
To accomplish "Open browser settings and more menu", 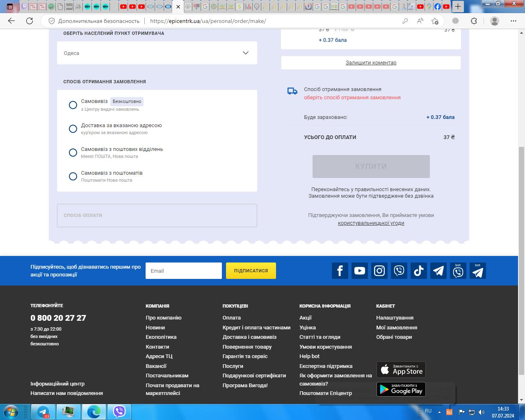I will pos(513,21).
